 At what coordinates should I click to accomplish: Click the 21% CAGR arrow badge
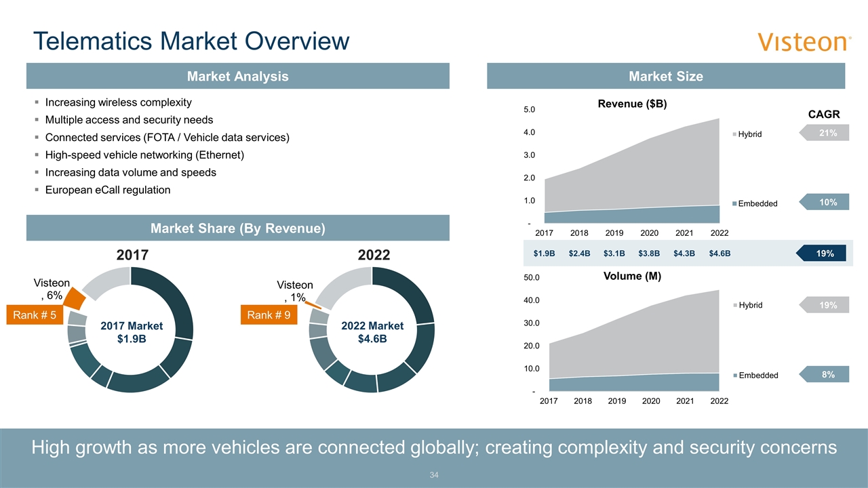[824, 134]
